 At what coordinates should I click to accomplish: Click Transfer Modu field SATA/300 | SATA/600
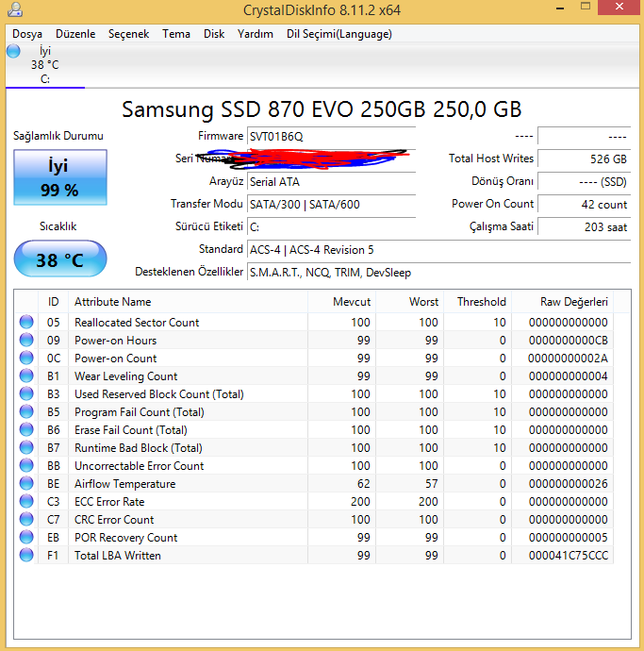coord(331,205)
